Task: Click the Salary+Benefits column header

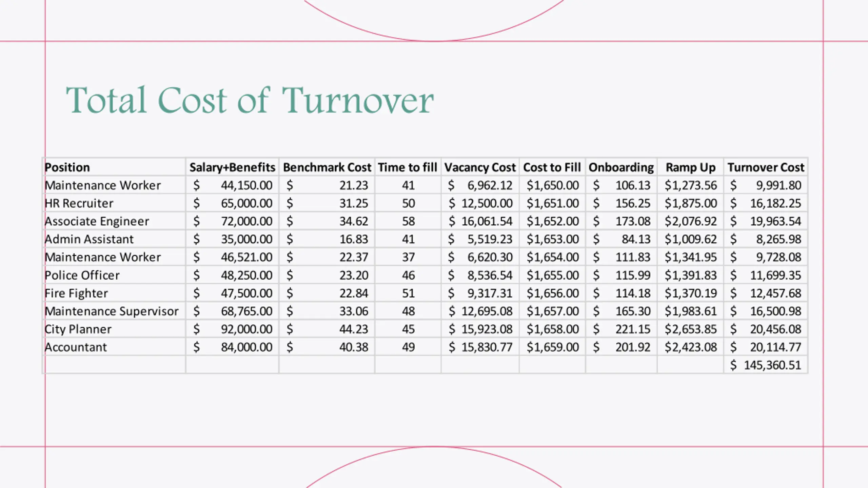Action: [232, 167]
